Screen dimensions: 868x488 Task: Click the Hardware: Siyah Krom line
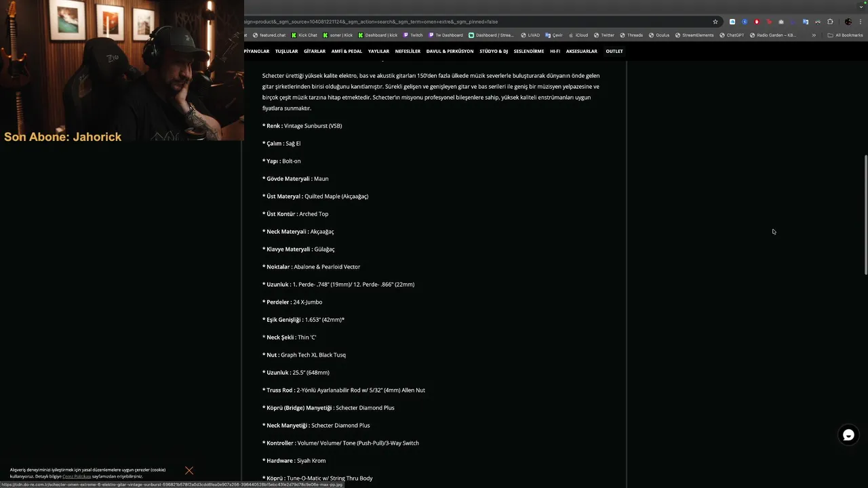pyautogui.click(x=294, y=461)
